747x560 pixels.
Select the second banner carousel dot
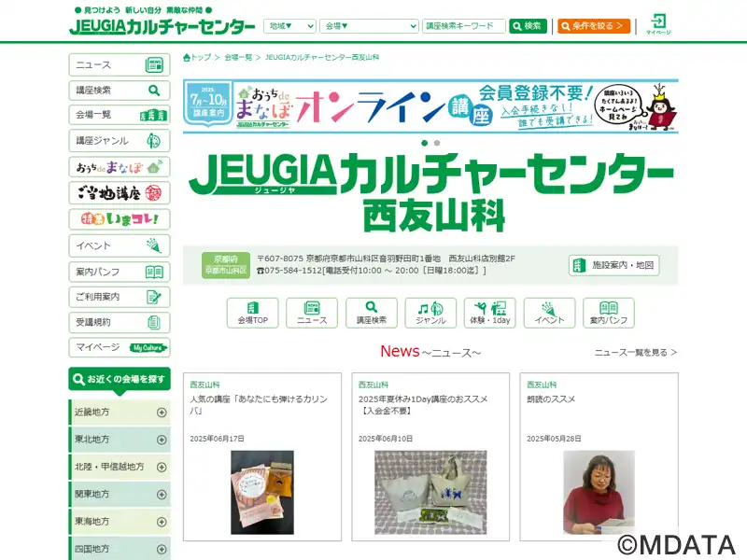[x=437, y=143]
